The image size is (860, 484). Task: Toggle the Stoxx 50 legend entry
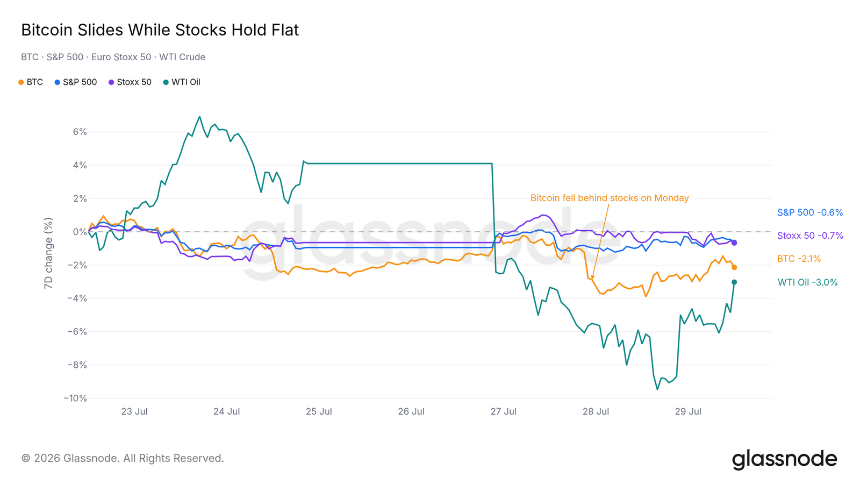click(129, 82)
